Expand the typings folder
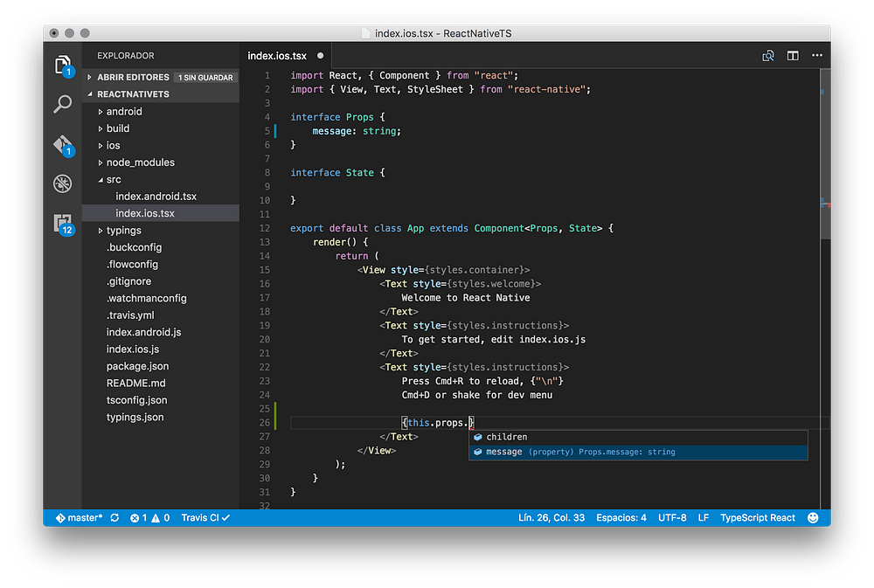Image resolution: width=874 pixels, height=588 pixels. 161,230
